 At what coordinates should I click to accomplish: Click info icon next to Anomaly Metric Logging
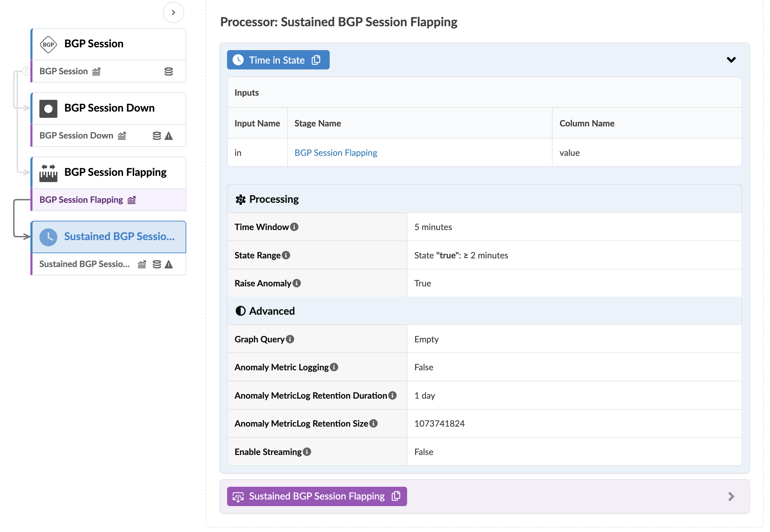click(334, 367)
